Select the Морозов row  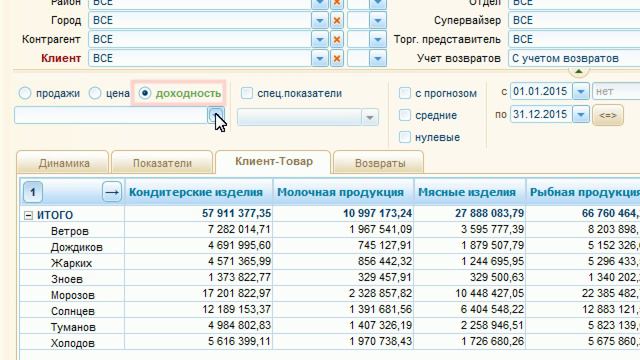73,295
